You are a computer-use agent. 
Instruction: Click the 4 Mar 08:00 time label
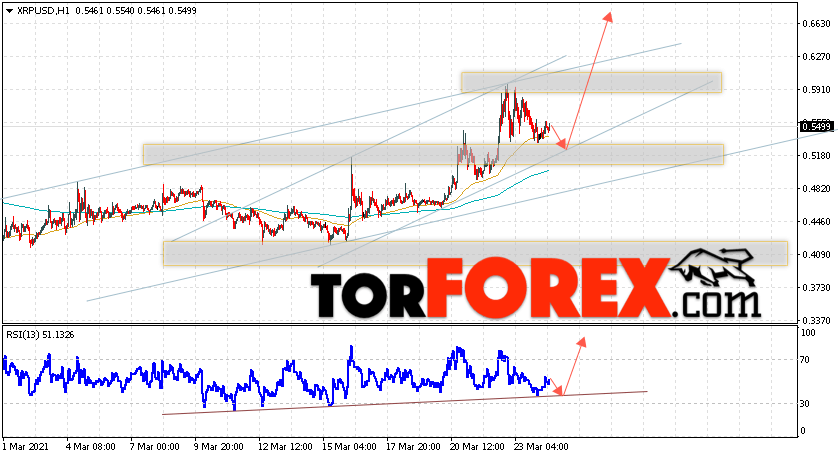91,446
